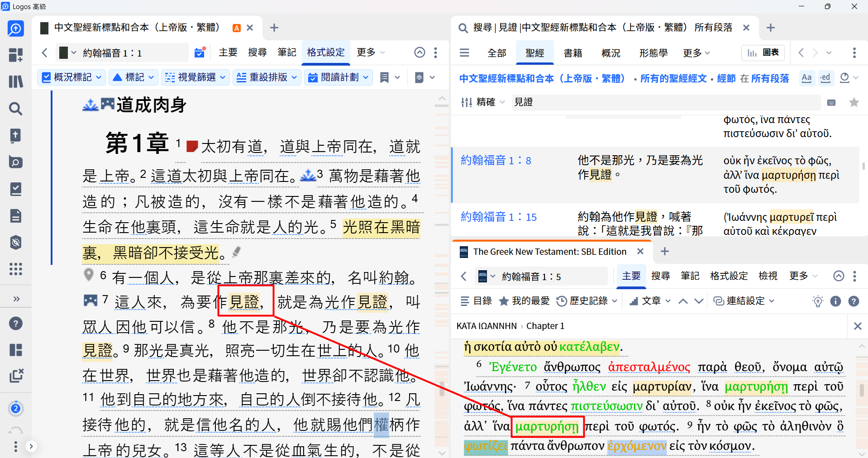Select the 聖經 search tab
The height and width of the screenshot is (458, 868).
pyautogui.click(x=535, y=53)
